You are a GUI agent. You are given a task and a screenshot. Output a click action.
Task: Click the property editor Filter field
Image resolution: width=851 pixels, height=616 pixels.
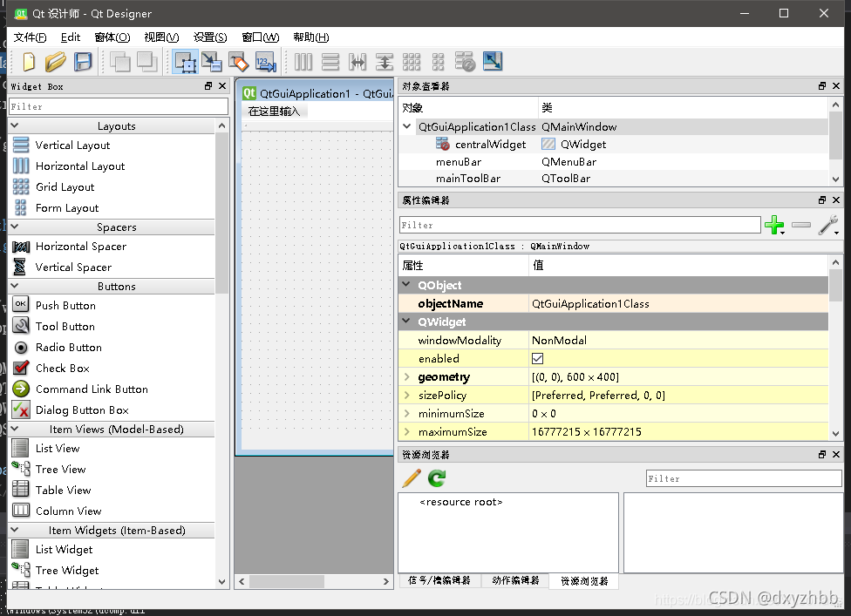[x=580, y=225]
